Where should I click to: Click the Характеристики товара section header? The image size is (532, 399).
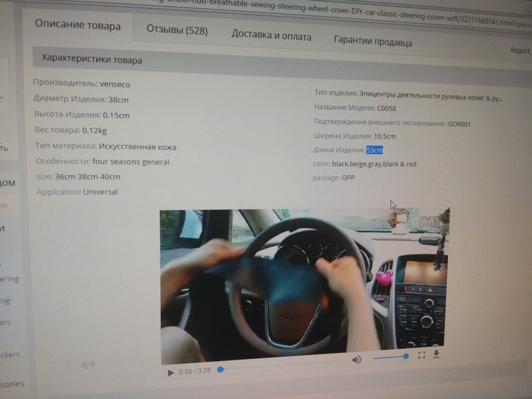coord(91,59)
